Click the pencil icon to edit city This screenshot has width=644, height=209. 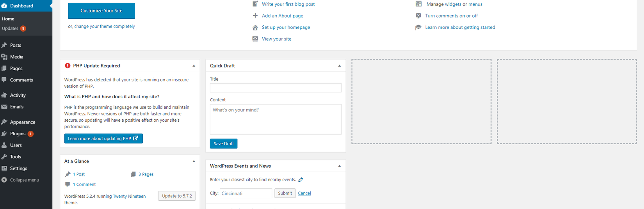pos(301,180)
